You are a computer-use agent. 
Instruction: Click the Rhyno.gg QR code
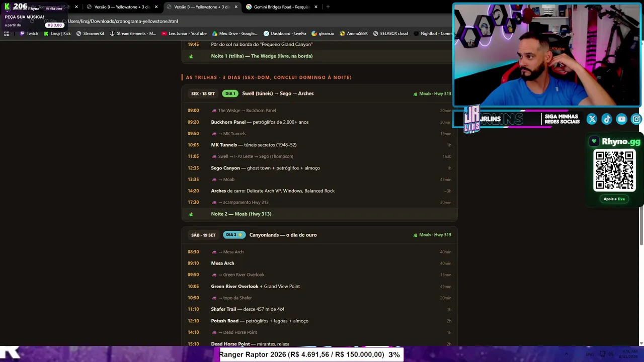tap(614, 170)
